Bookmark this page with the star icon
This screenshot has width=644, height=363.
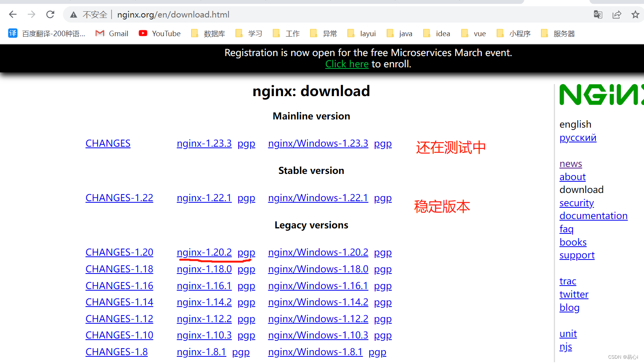click(x=635, y=15)
